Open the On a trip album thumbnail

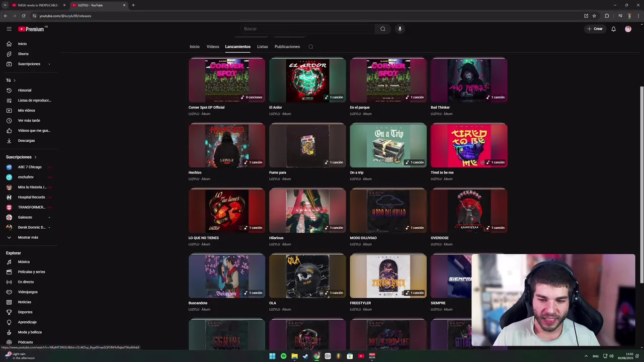coord(388,146)
